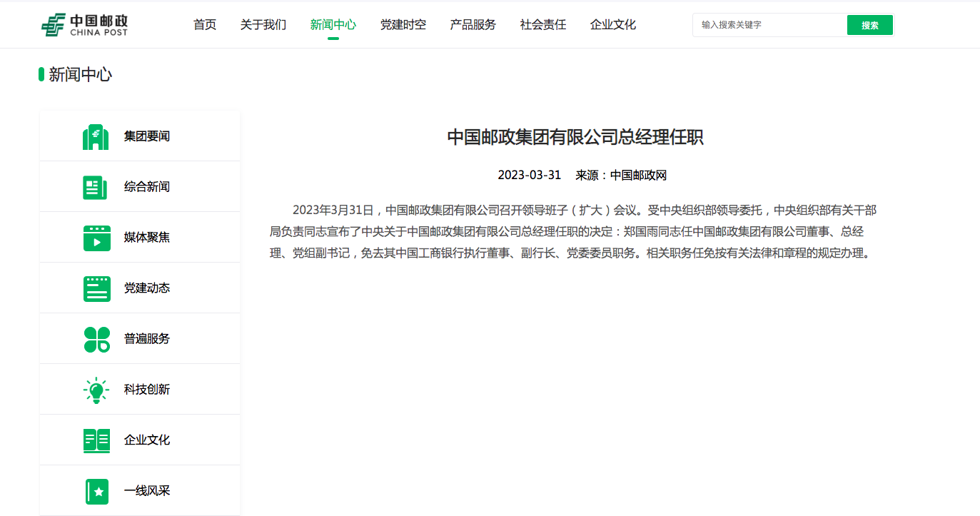This screenshot has height=516, width=980.
Task: Open 产品服务 in the top navigation
Action: [x=473, y=25]
